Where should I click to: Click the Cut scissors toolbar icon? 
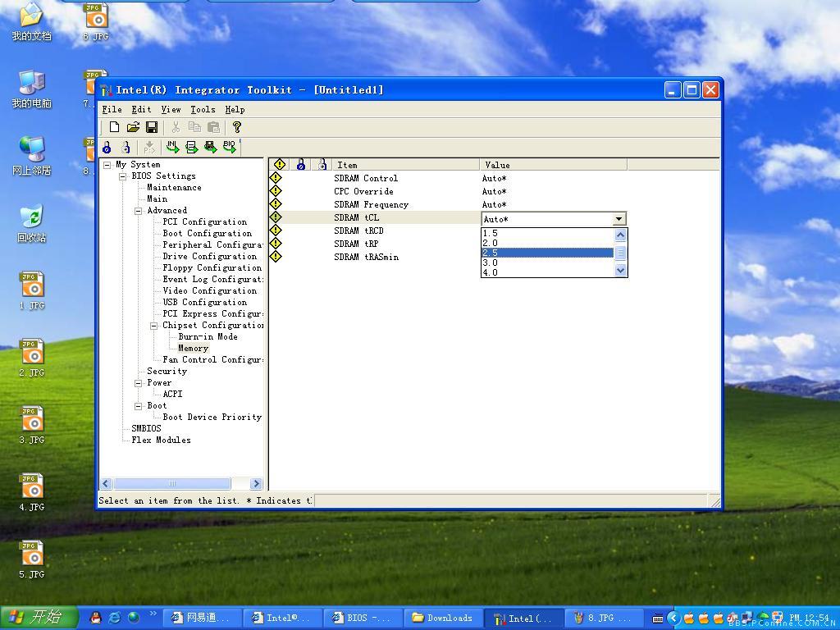coord(176,127)
